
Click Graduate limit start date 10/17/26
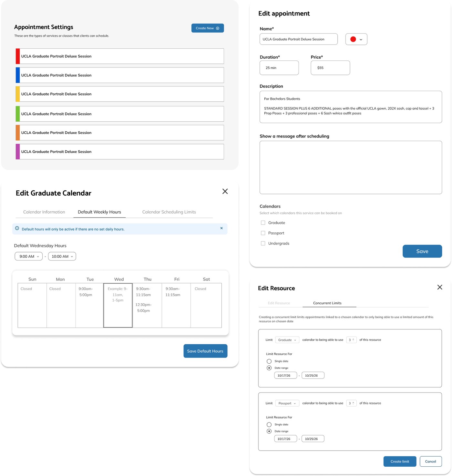click(285, 376)
